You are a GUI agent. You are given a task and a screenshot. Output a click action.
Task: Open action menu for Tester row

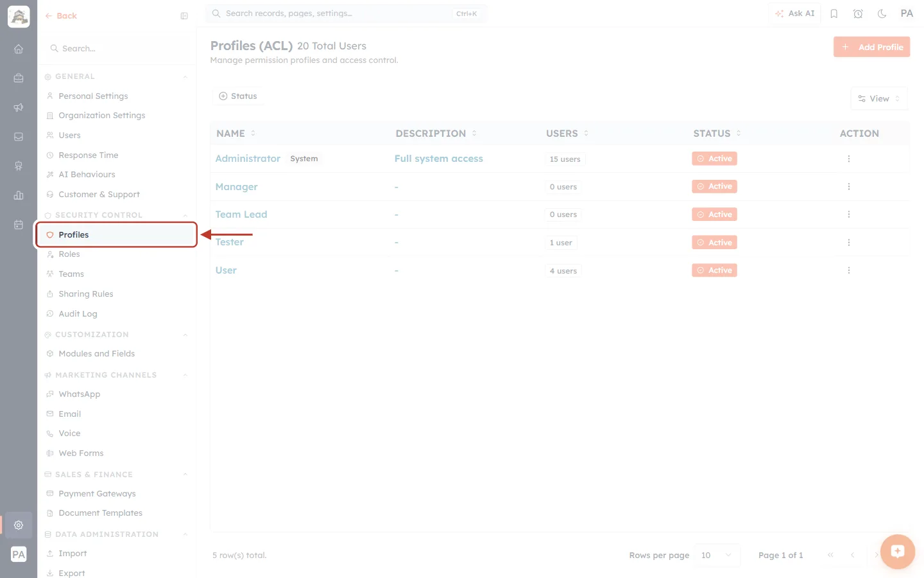tap(849, 243)
